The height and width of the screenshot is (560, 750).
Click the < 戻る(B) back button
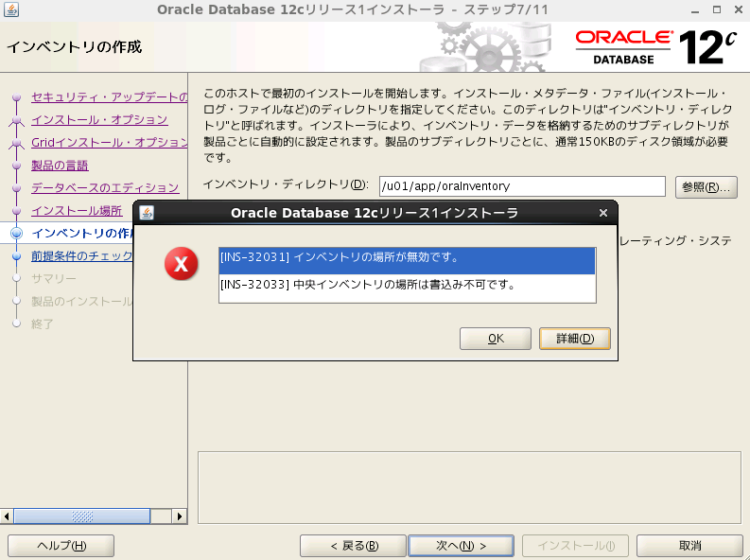tap(353, 546)
